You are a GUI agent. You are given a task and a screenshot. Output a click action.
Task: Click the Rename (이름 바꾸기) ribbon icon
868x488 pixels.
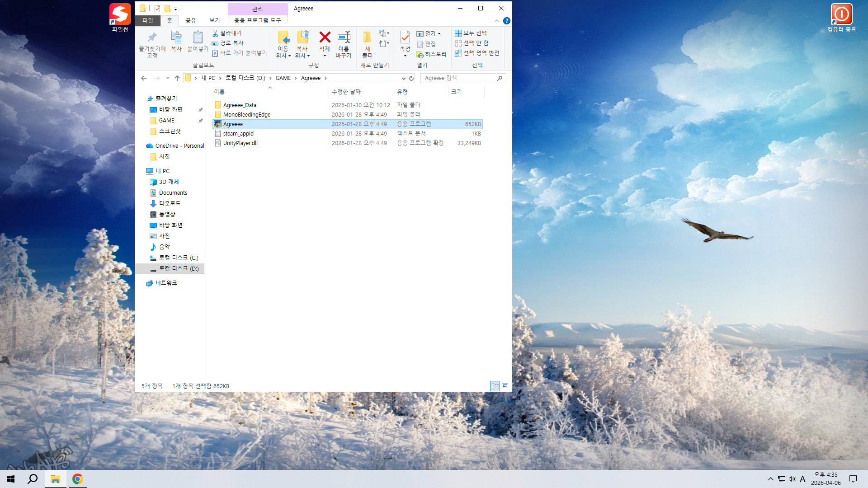344,38
